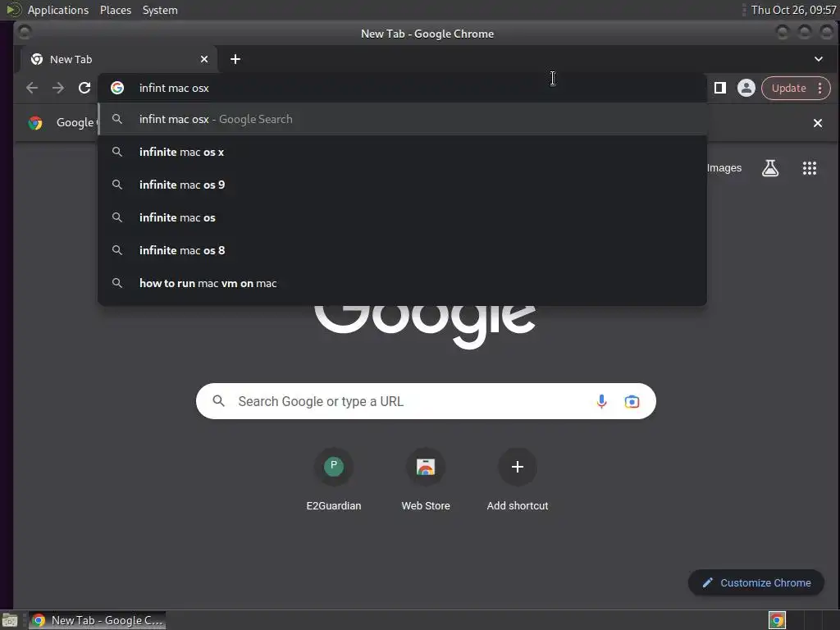Pick the 'infinite mac os' suggestion
This screenshot has height=630, width=840.
click(x=402, y=217)
